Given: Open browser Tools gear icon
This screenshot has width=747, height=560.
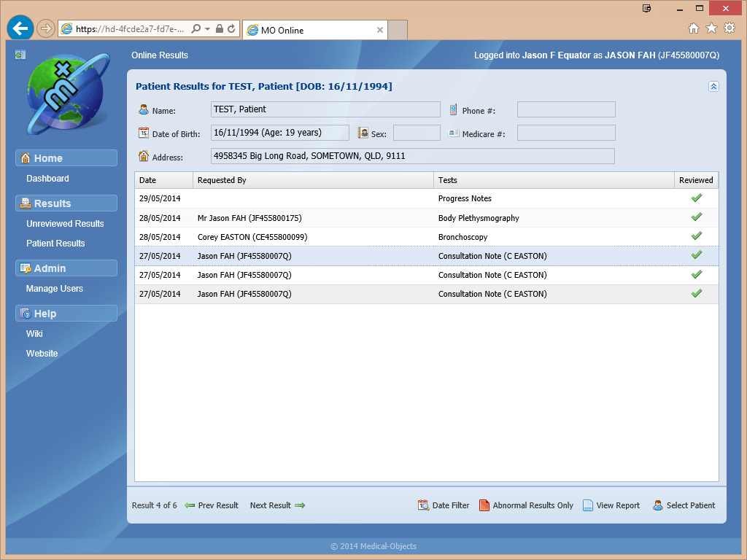Looking at the screenshot, I should pos(729,28).
